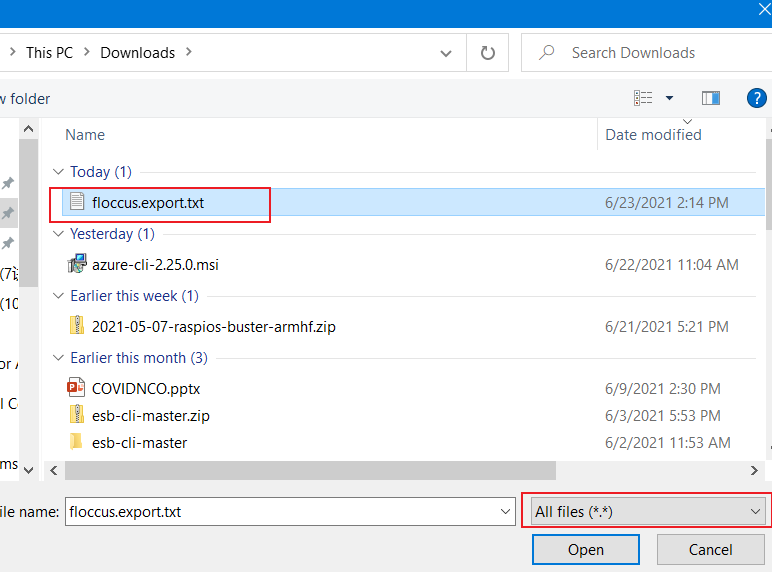Click the azure-cli-2.25.0.msi installer icon

(x=77, y=264)
